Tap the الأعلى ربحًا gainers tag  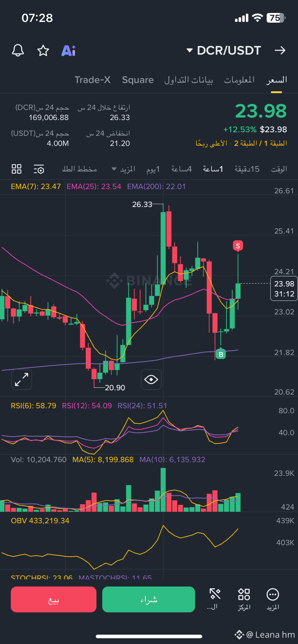coord(211,143)
